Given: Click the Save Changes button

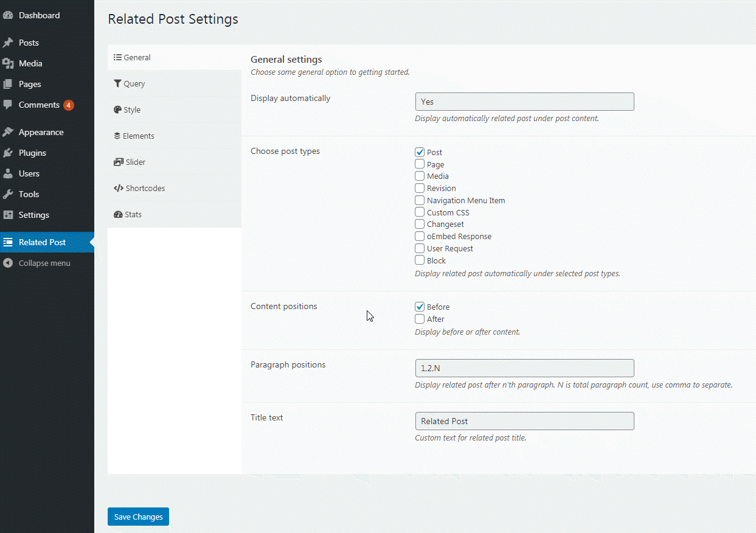Looking at the screenshot, I should tap(138, 517).
